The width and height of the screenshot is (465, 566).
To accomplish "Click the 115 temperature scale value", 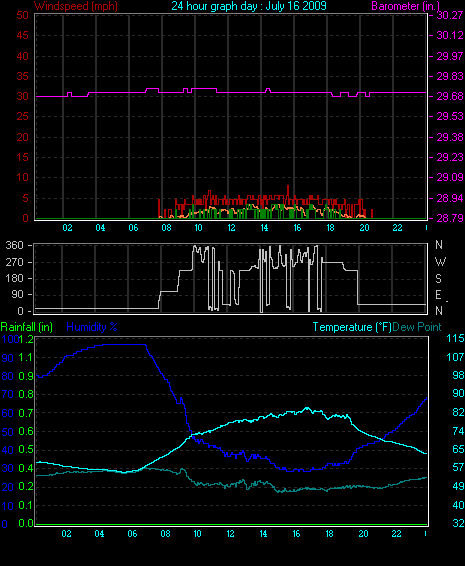I will (455, 339).
